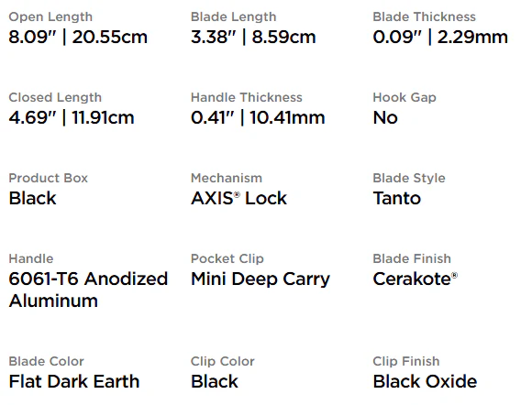Screen dimensions: 532x405
Task: Click the registered symbol after Cerakote
Action: [x=454, y=275]
